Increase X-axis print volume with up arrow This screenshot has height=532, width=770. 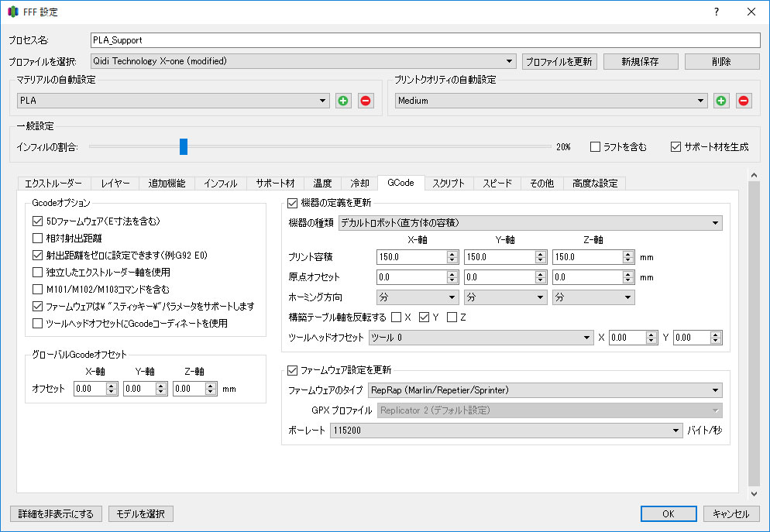tap(452, 253)
